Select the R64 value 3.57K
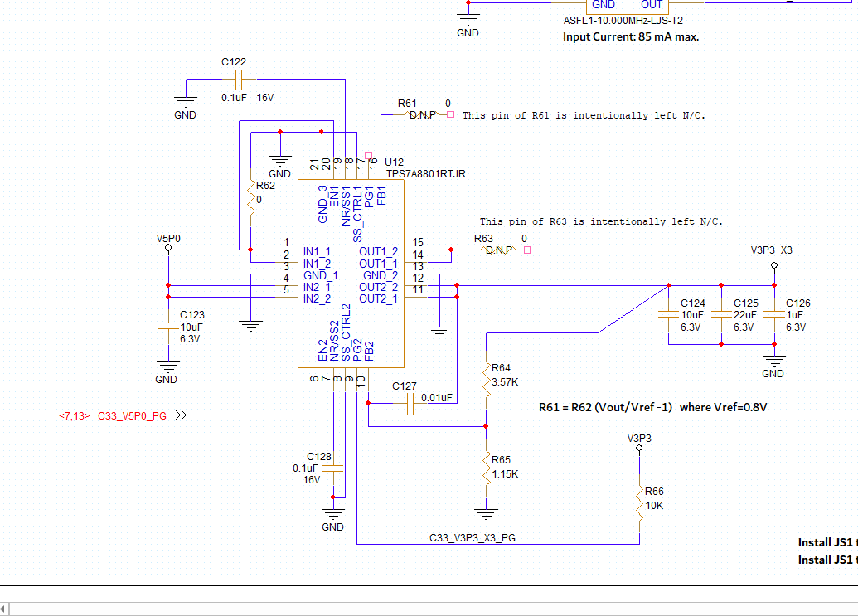This screenshot has height=616, width=858. pos(505,382)
